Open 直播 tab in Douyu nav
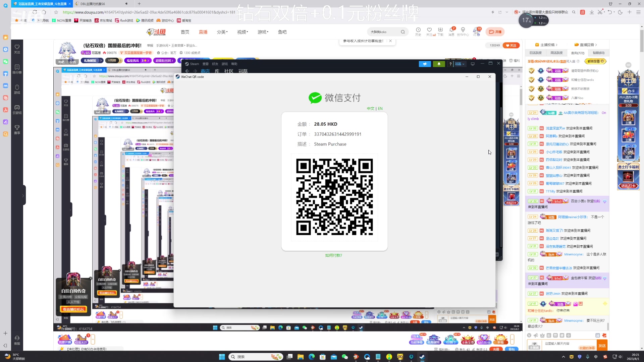The image size is (644, 362). point(203,32)
